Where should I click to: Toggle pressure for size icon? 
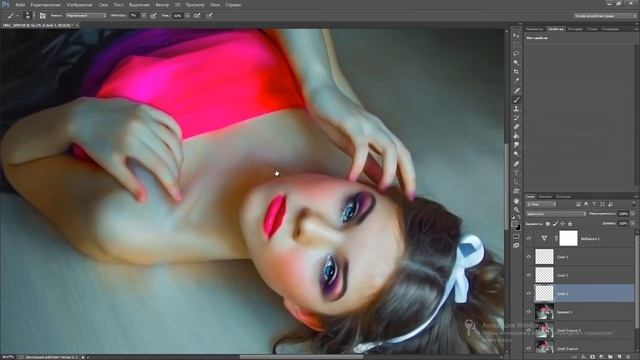tap(210, 16)
